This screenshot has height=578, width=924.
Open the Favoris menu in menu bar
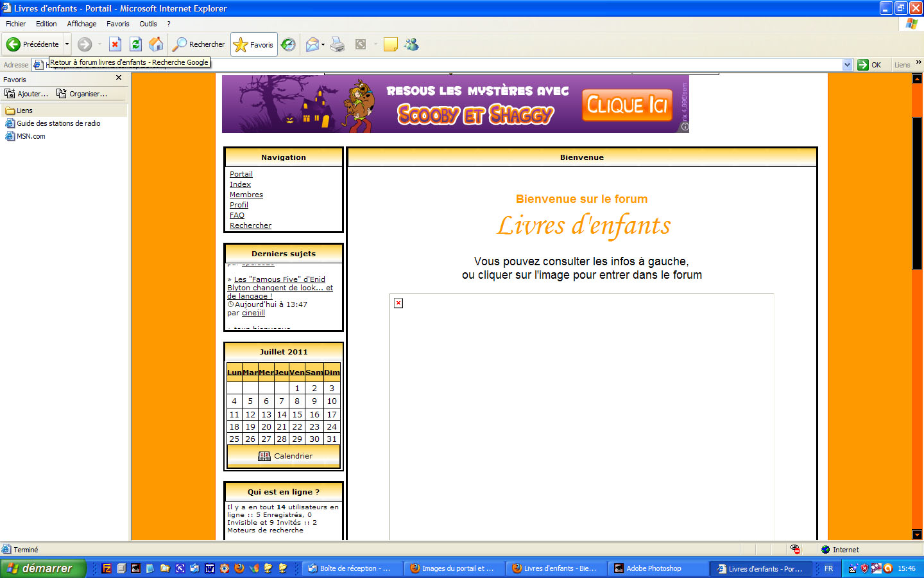point(118,24)
